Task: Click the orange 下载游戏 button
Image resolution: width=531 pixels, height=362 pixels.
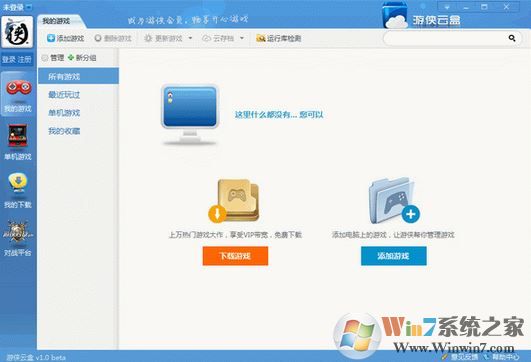Action: (235, 256)
